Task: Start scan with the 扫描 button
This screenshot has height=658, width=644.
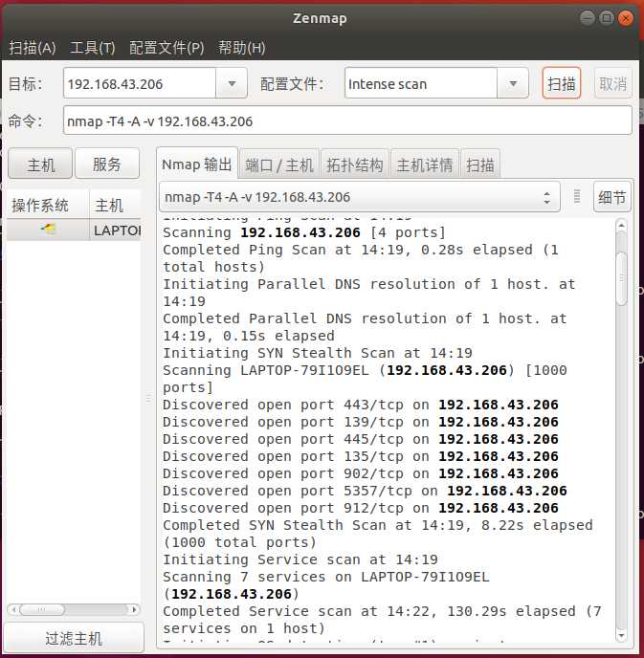Action: pos(562,83)
